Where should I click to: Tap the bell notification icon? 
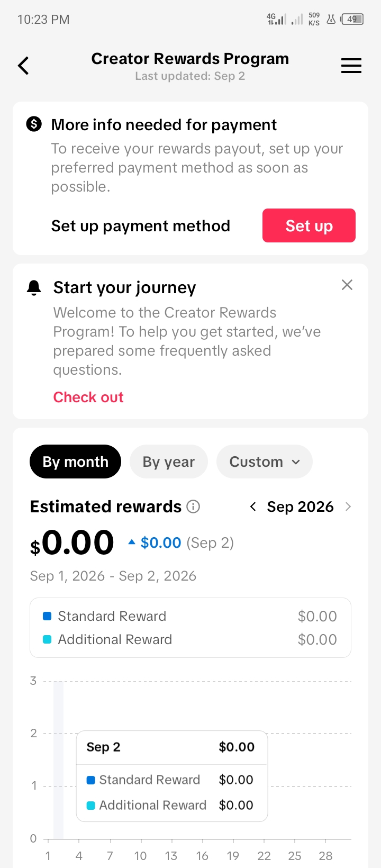(x=34, y=287)
